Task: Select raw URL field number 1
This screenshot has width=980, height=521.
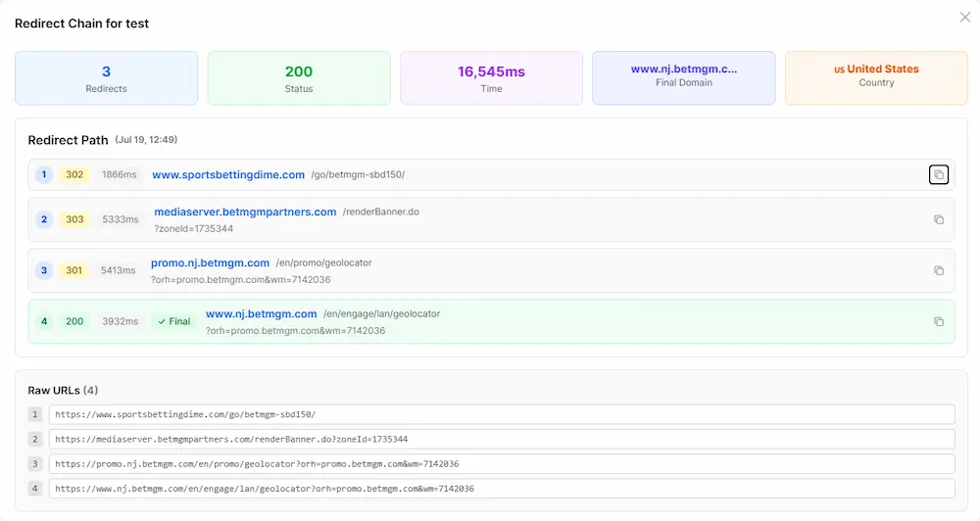Action: pyautogui.click(x=502, y=414)
